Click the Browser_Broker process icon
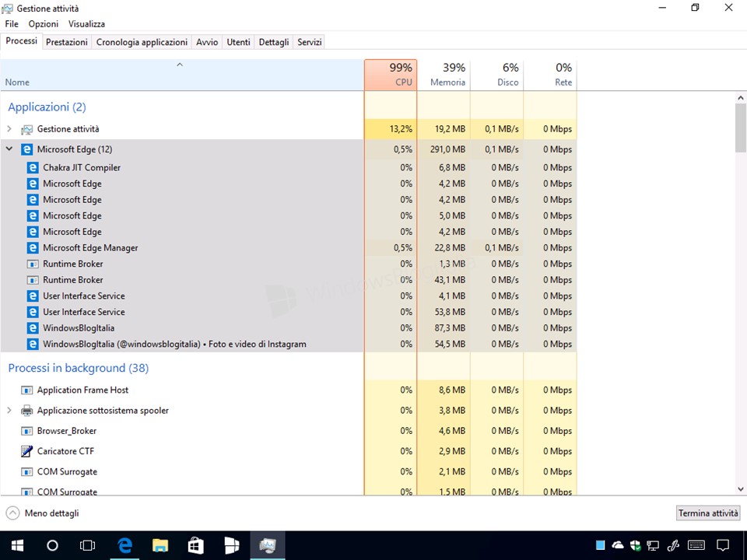This screenshot has height=560, width=747. 26,431
